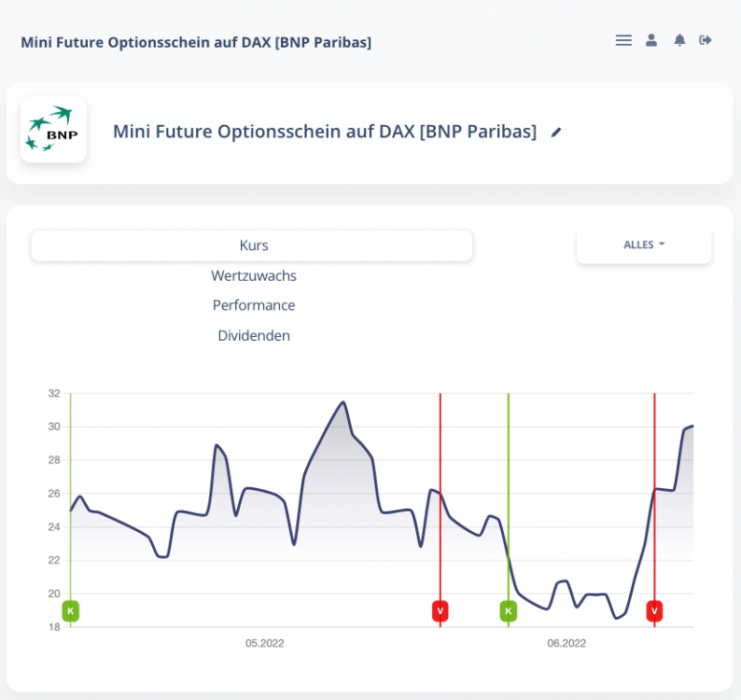Select the second green K buy marker
Image resolution: width=741 pixels, height=700 pixels.
pos(508,610)
